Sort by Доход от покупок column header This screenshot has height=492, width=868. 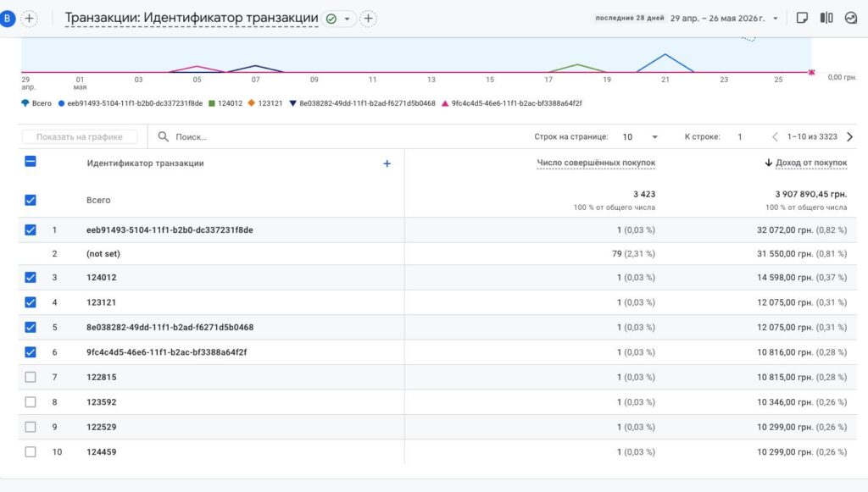806,163
